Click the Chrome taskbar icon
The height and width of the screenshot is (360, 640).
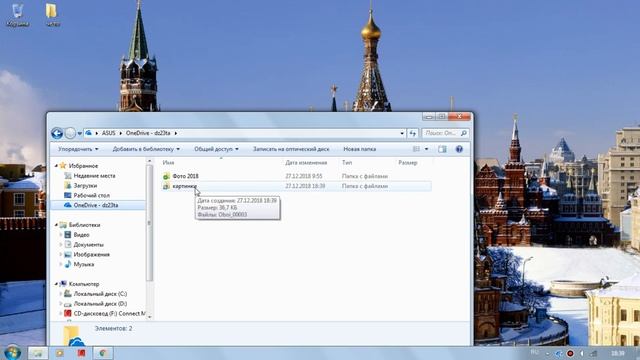pos(103,353)
